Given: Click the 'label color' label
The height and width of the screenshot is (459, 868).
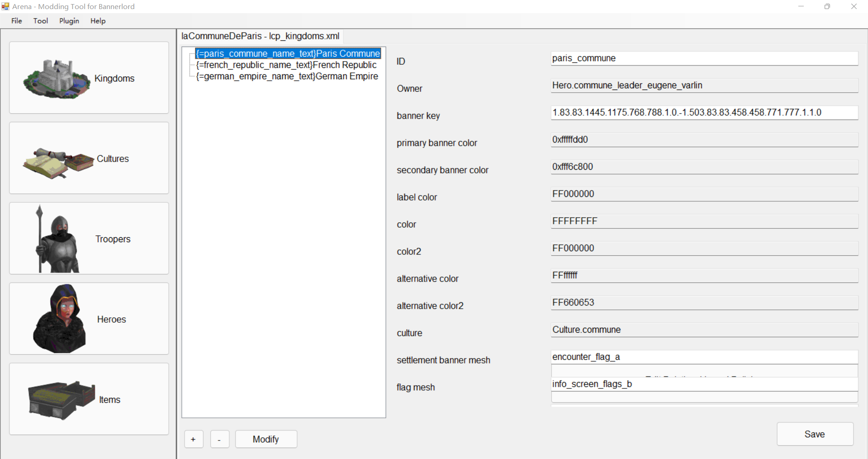Looking at the screenshot, I should [417, 197].
